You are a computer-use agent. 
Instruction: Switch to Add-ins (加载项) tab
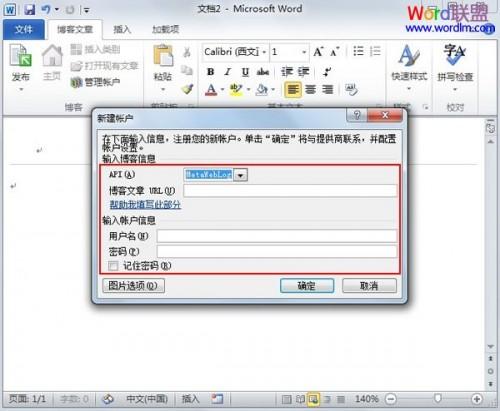tap(166, 30)
